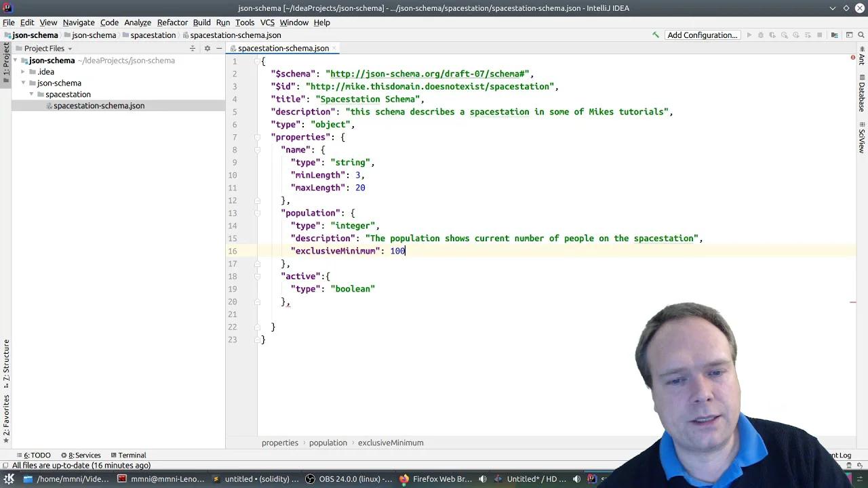Open the Refactor menu
The width and height of the screenshot is (868, 488).
click(172, 22)
